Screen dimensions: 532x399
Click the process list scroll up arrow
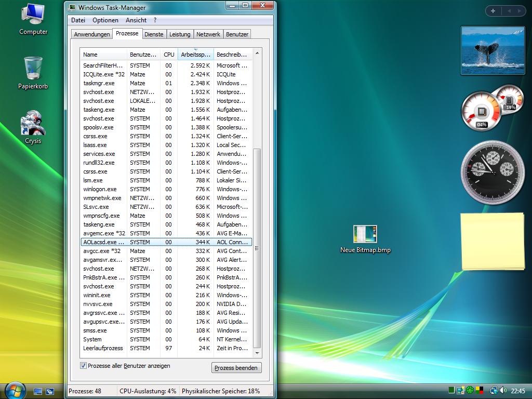(257, 54)
